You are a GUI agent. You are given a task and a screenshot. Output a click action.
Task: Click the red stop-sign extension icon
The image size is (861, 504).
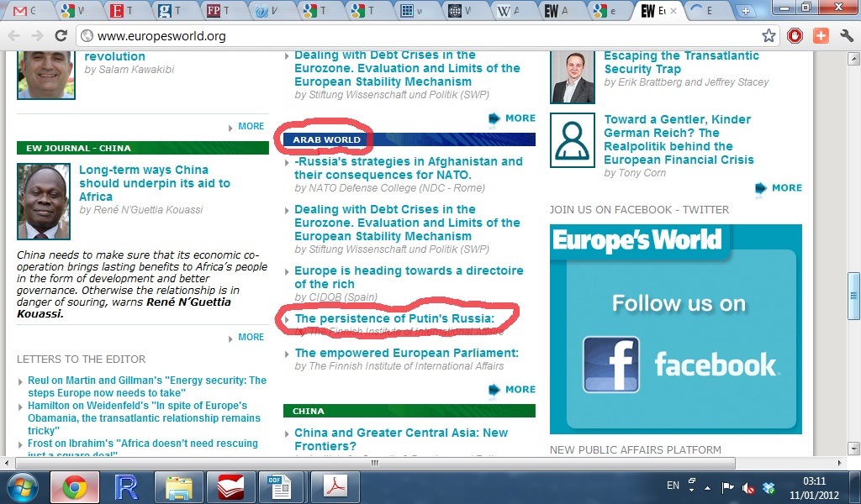click(795, 36)
